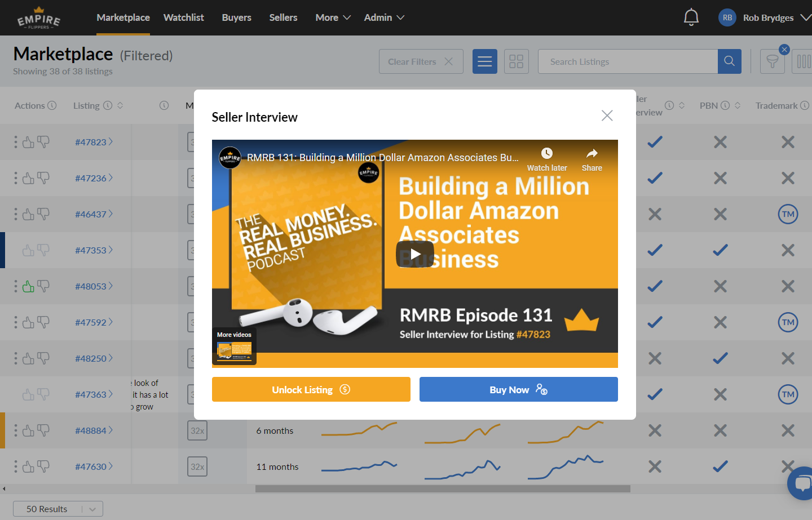
Task: Expand the Admin menu
Action: 384,17
